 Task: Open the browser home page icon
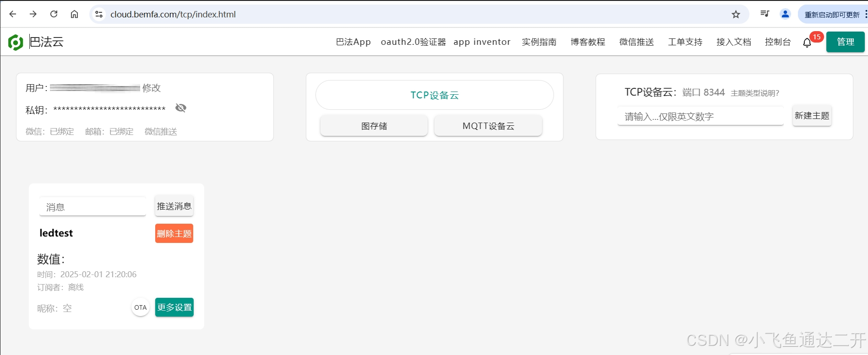point(74,14)
